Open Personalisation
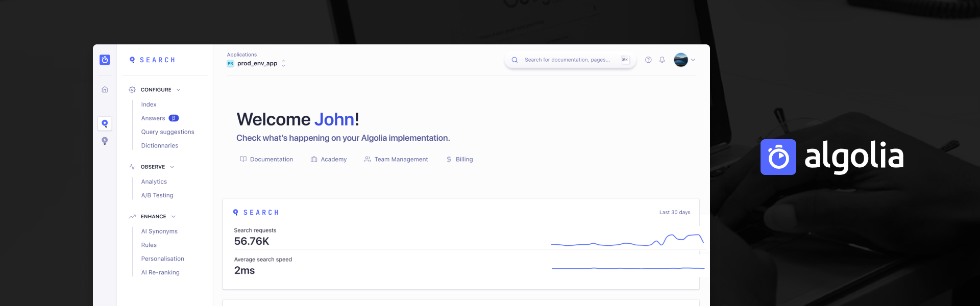This screenshot has width=980, height=306. 163,259
